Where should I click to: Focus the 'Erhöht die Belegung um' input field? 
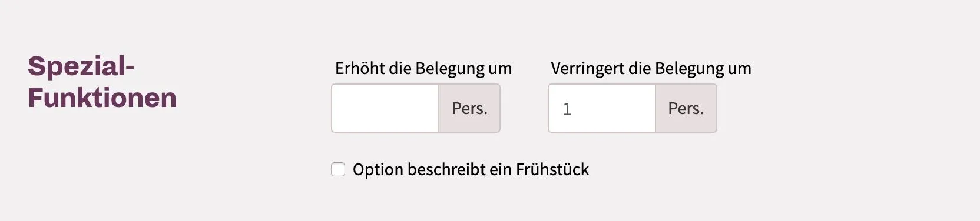(x=385, y=108)
